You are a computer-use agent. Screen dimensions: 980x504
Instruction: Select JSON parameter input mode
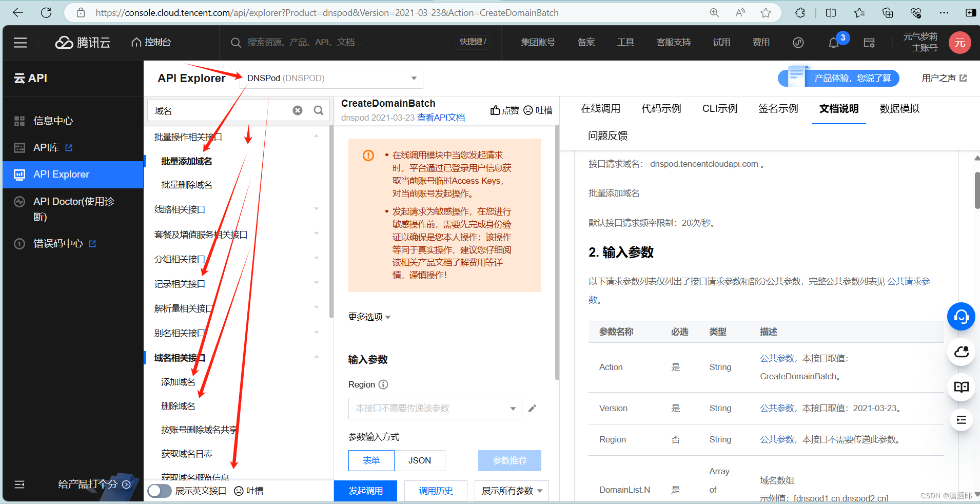[420, 460]
